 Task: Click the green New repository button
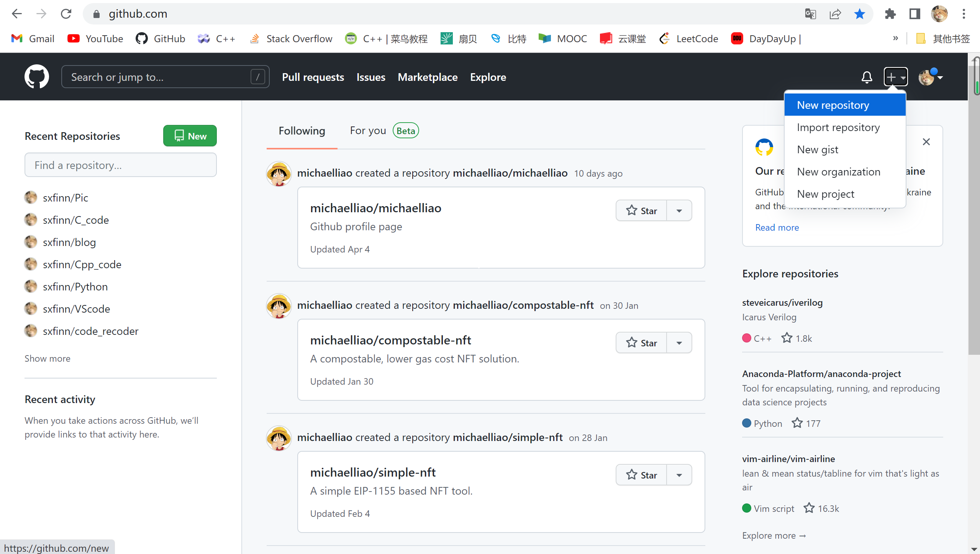click(x=190, y=136)
